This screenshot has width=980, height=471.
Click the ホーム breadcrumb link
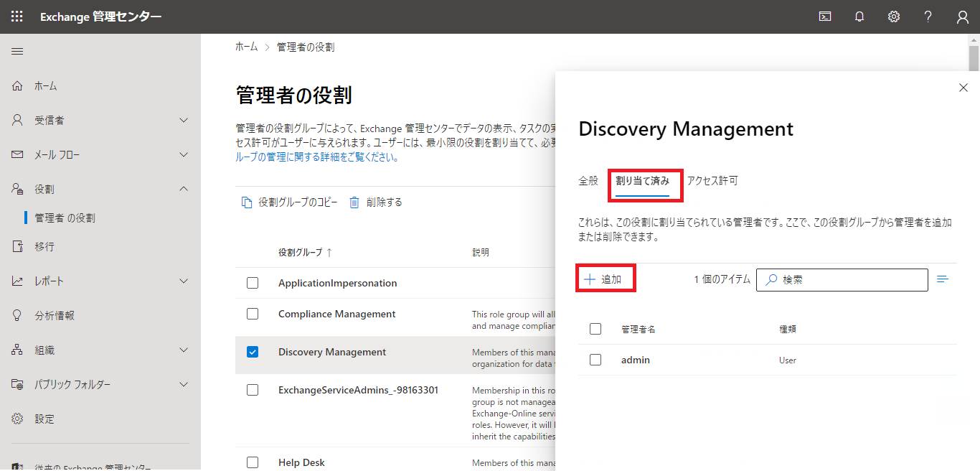tap(246, 47)
